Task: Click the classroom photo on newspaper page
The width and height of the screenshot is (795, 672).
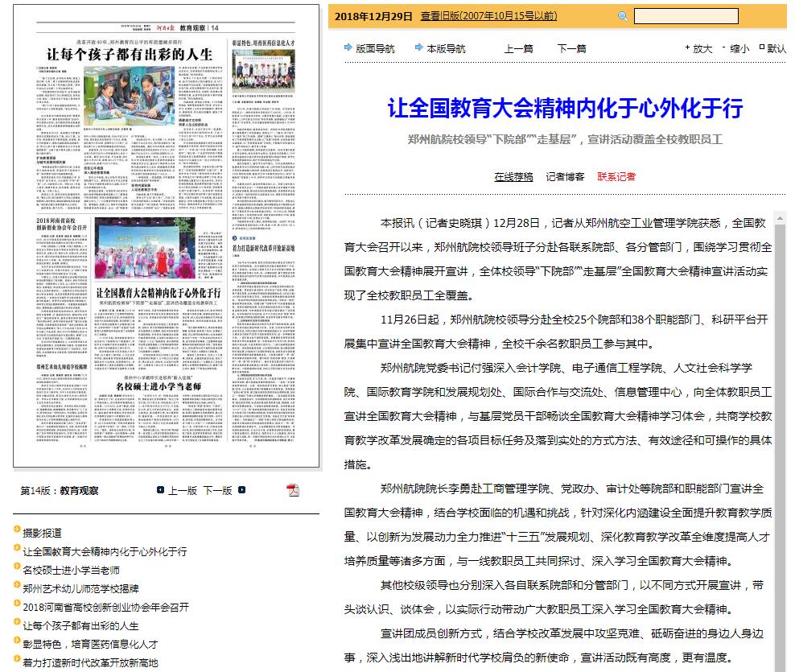Action: click(x=130, y=96)
